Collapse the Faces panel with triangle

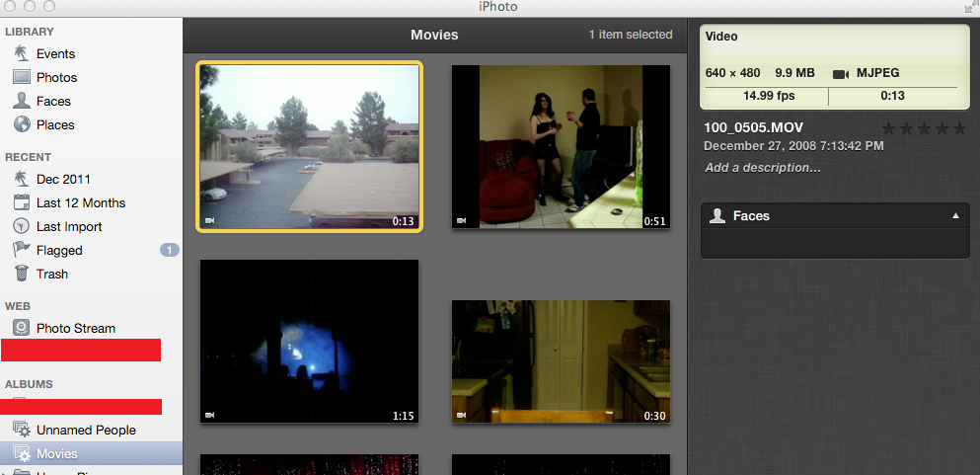[x=955, y=215]
